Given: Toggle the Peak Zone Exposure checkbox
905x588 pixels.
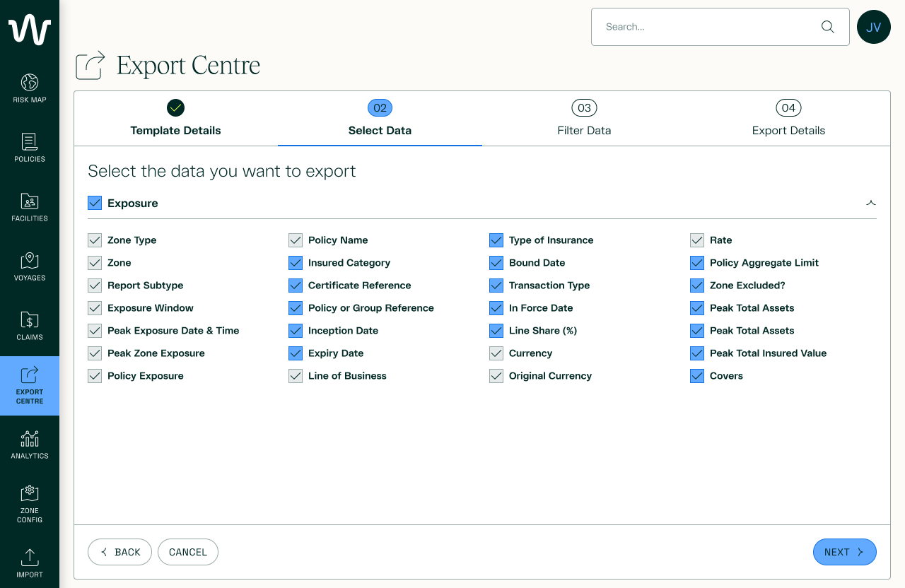Looking at the screenshot, I should pyautogui.click(x=95, y=353).
